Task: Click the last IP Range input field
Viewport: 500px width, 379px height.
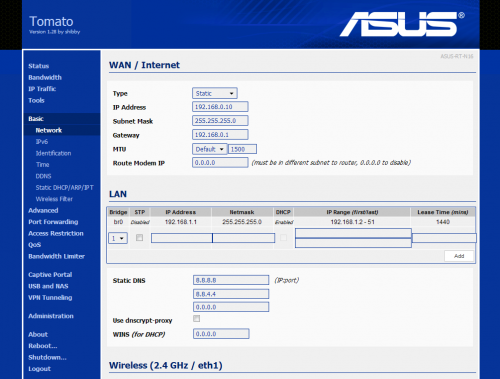Action: pos(353,243)
